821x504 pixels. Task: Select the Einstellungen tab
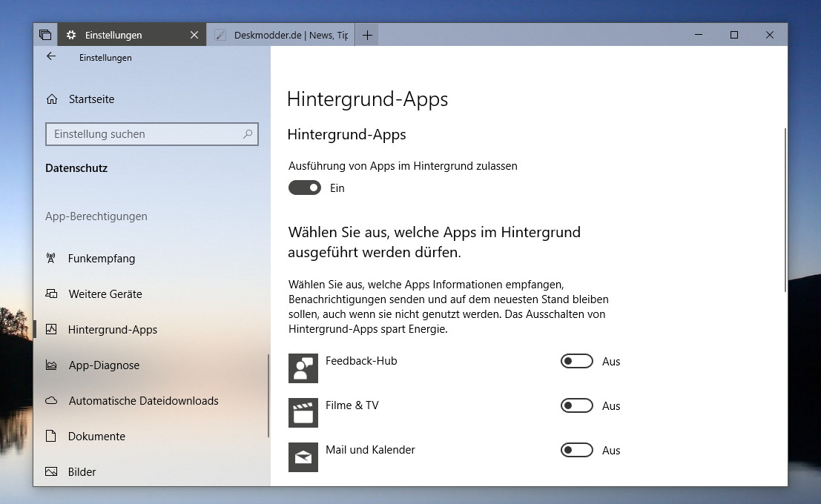coord(132,35)
